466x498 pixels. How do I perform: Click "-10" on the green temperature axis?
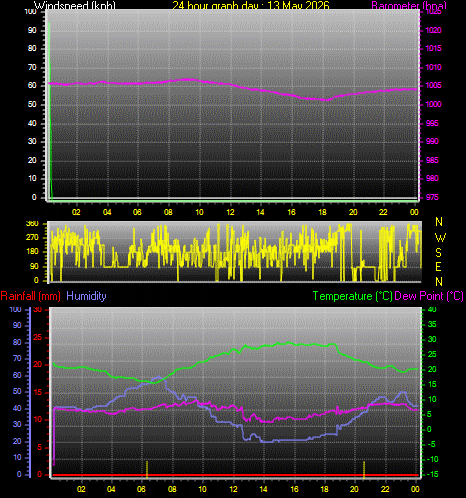(x=433, y=459)
